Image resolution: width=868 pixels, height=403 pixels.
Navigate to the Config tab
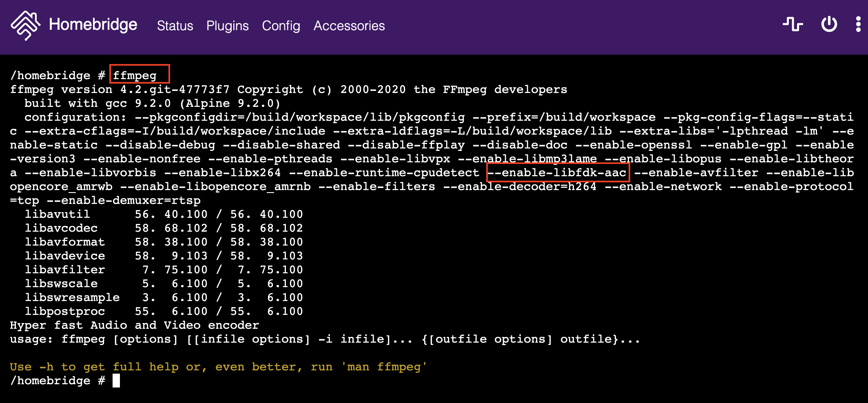(281, 26)
